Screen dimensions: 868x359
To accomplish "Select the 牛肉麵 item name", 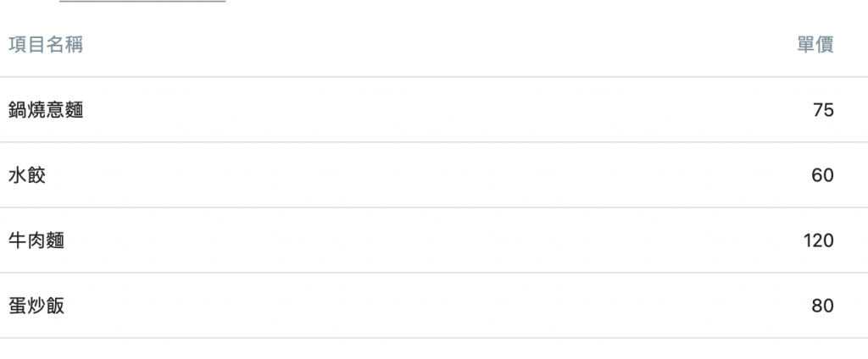I will pyautogui.click(x=36, y=240).
